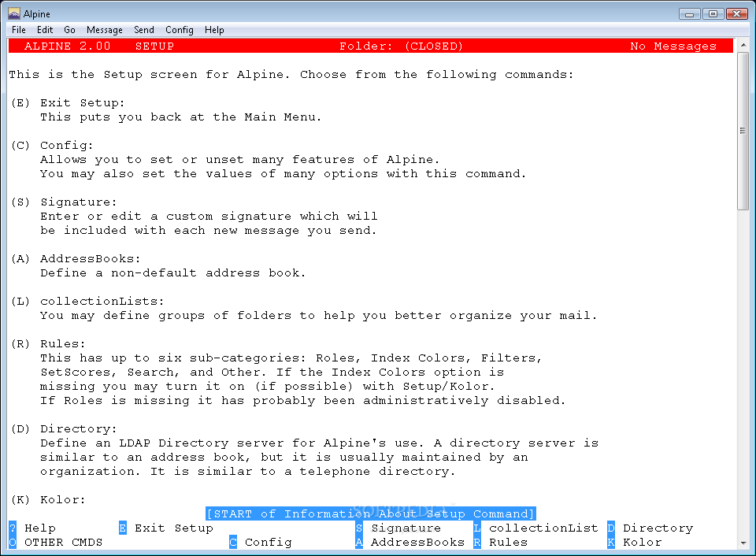756x556 pixels.
Task: Click the C key for Config
Action: 233,542
